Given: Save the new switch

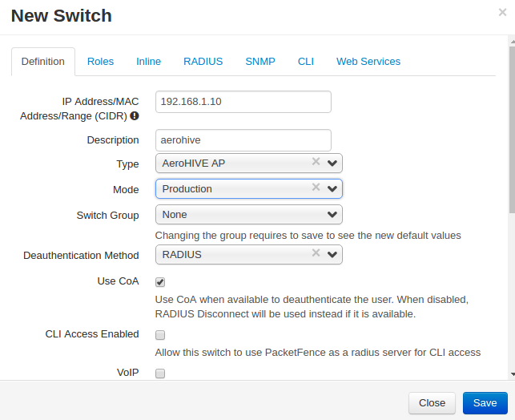Looking at the screenshot, I should [485, 403].
